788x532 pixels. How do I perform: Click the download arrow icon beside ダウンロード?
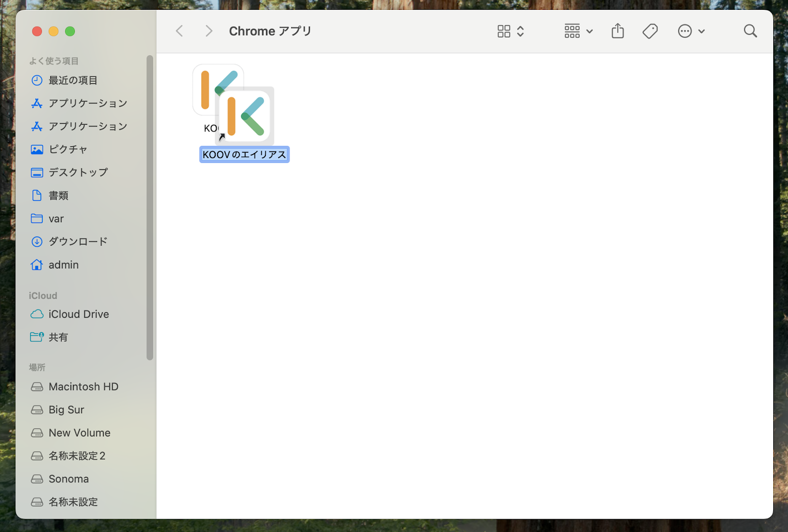tap(37, 242)
